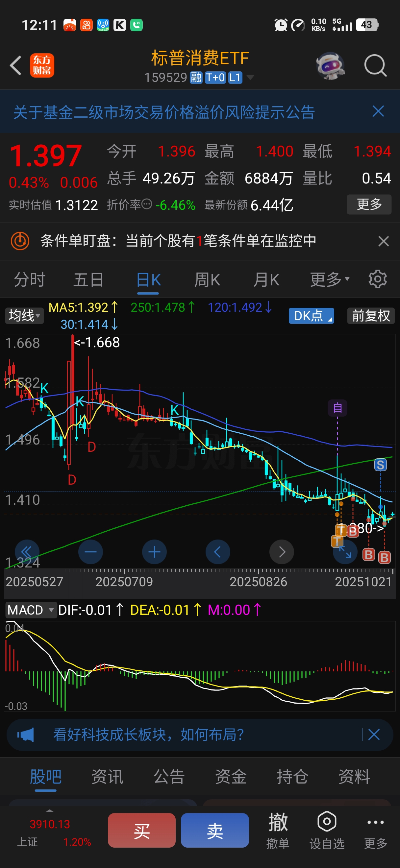This screenshot has width=400, height=868.
Task: Tap the 融 margin badge
Action: click(196, 78)
